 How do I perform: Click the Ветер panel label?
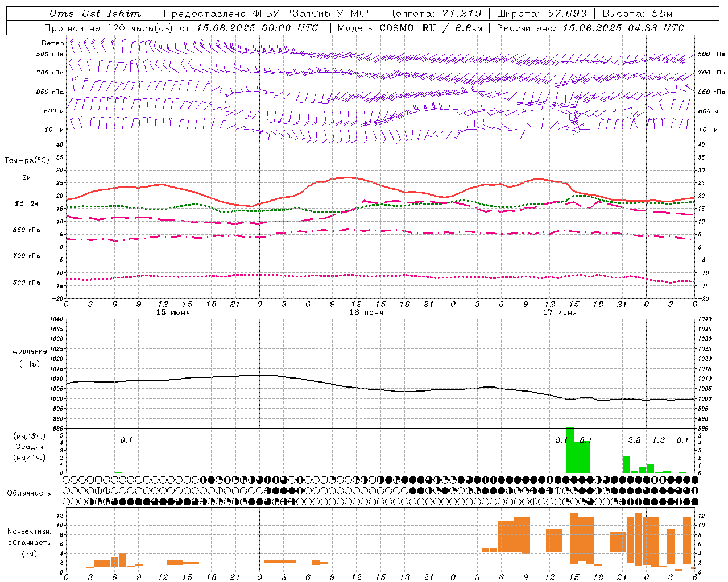52,43
